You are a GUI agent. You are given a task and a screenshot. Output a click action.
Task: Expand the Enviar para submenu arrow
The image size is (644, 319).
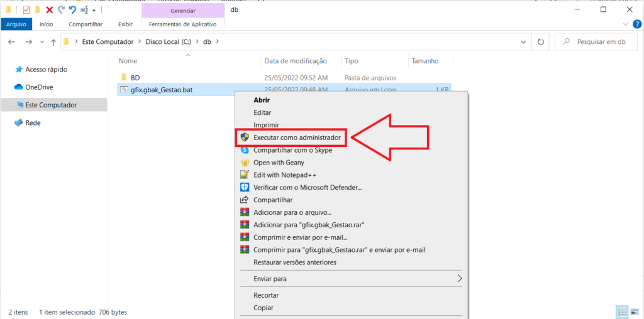459,278
